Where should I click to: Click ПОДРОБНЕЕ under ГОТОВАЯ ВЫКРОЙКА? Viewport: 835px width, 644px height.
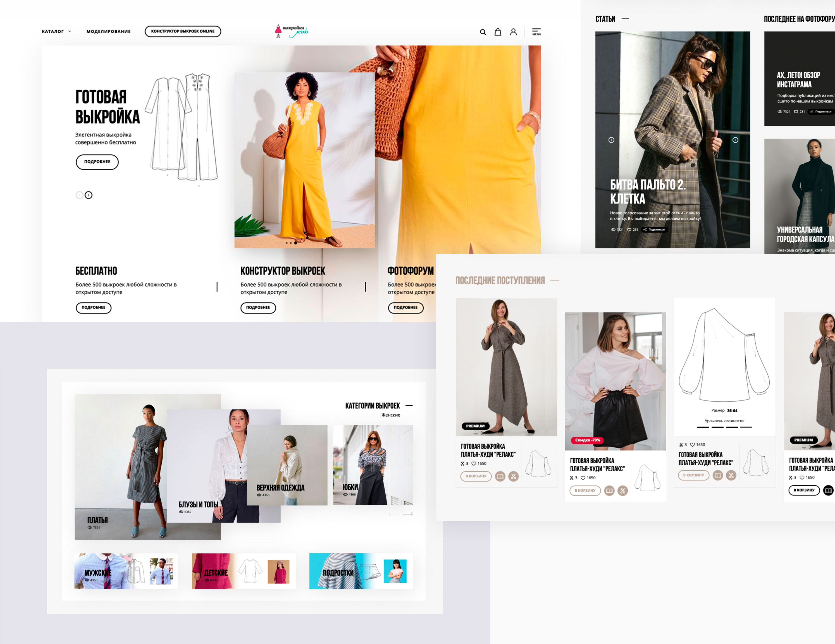click(97, 162)
